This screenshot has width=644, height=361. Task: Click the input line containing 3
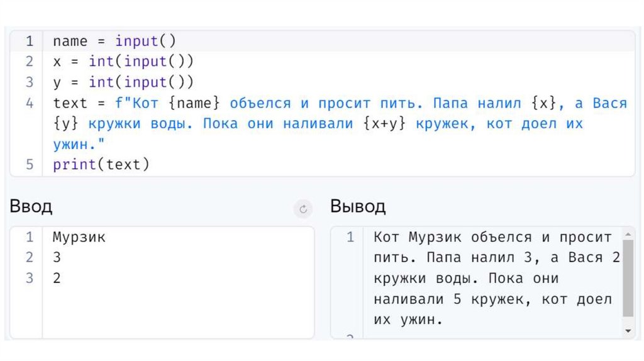(57, 258)
